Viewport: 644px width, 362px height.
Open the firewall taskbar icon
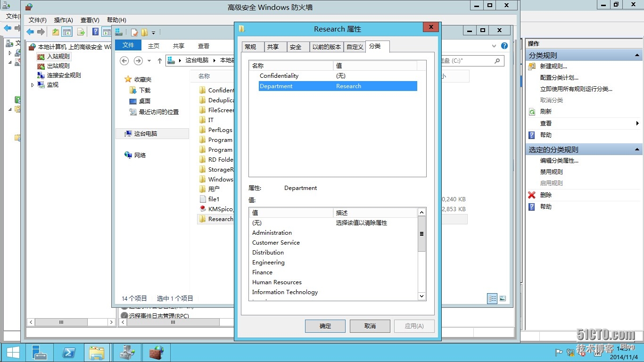click(156, 353)
